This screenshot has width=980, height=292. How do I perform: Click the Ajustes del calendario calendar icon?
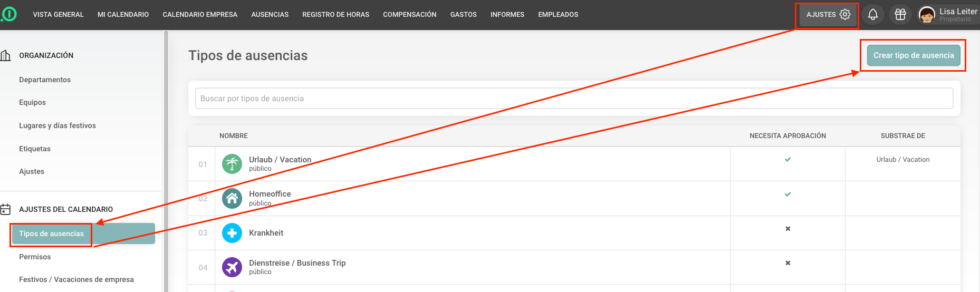coord(6,209)
